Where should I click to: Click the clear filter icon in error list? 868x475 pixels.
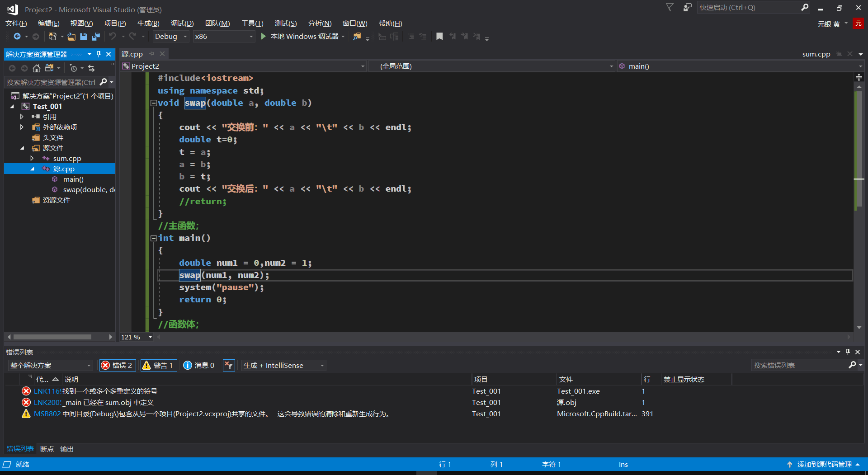click(x=229, y=365)
